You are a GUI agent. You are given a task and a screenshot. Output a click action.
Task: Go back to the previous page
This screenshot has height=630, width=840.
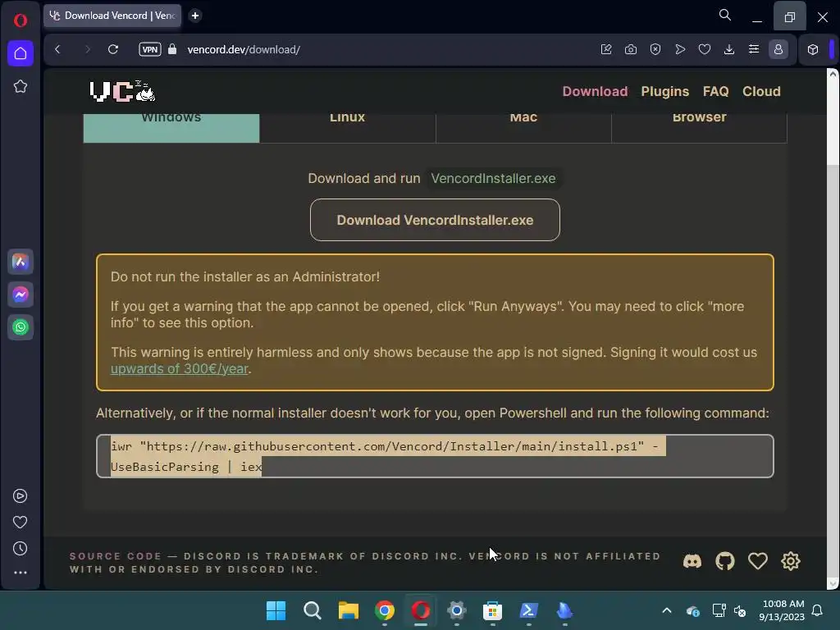tap(58, 49)
